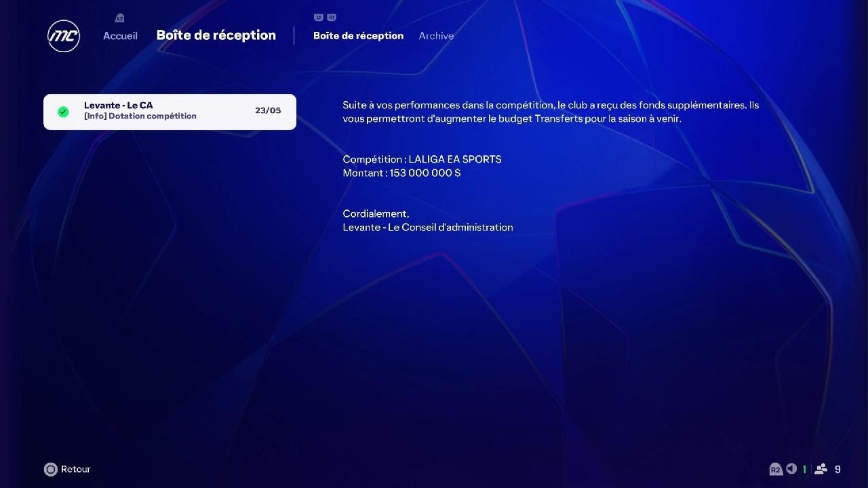Viewport: 868px width, 488px height.
Task: Click 'Compétition : LALIGA EA SPORTS' line
Action: [422, 159]
